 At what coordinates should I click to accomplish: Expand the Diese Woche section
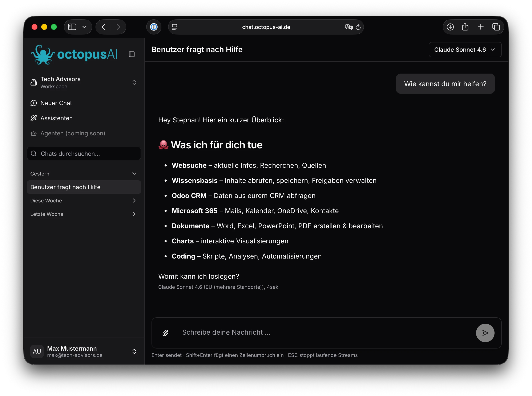click(134, 201)
